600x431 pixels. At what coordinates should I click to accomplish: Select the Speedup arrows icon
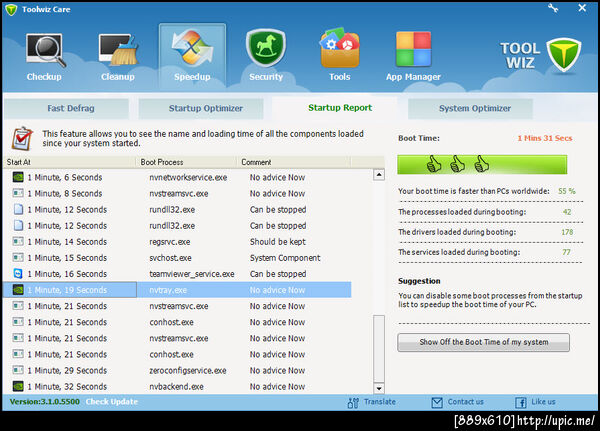pos(192,47)
